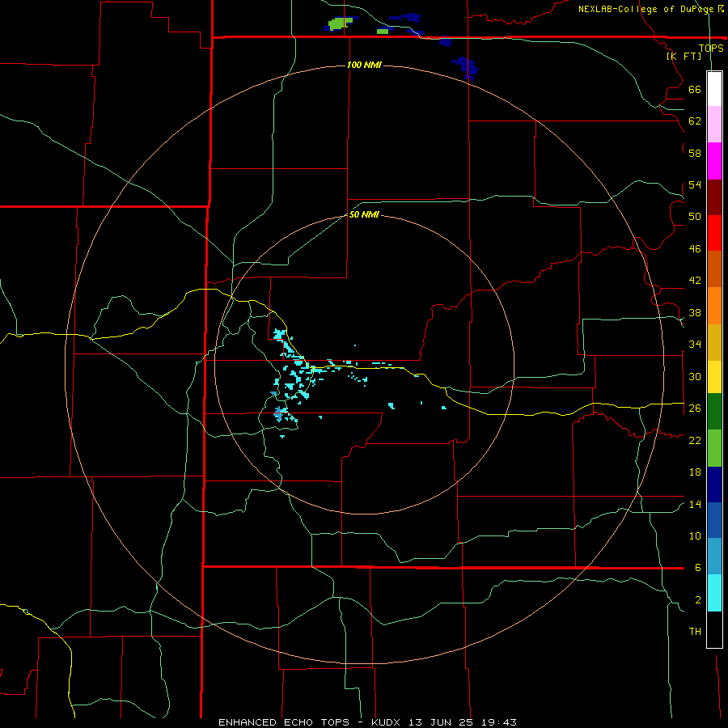Click the legend value 2

(x=698, y=600)
